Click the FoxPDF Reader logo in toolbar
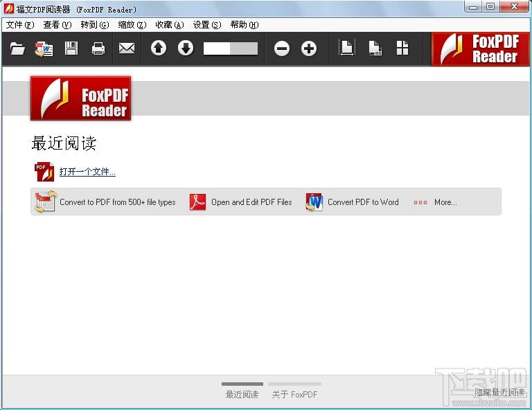 coord(480,49)
